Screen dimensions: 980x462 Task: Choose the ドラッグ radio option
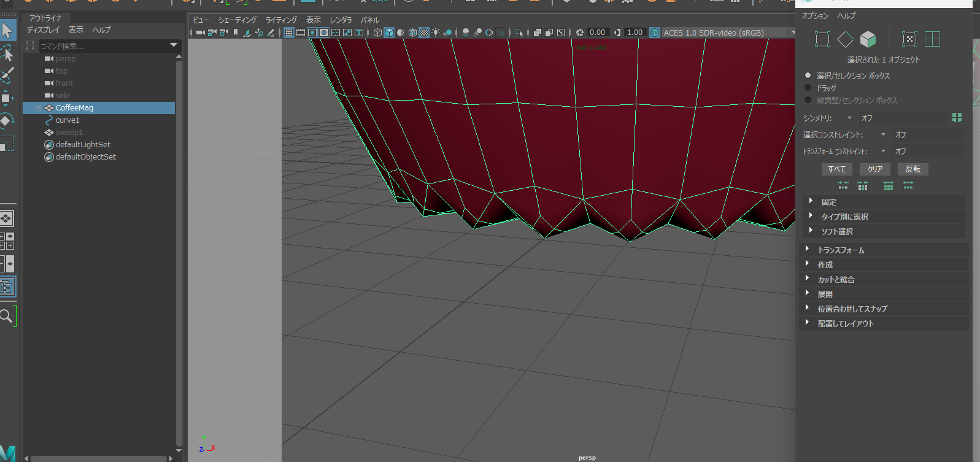[x=808, y=88]
